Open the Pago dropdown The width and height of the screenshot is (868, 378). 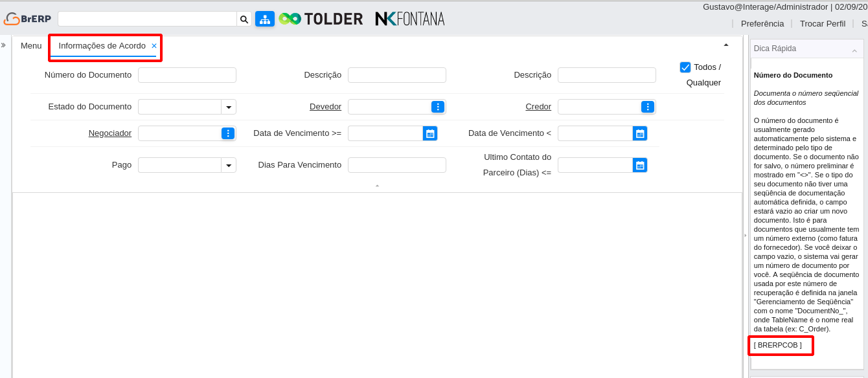coord(229,164)
